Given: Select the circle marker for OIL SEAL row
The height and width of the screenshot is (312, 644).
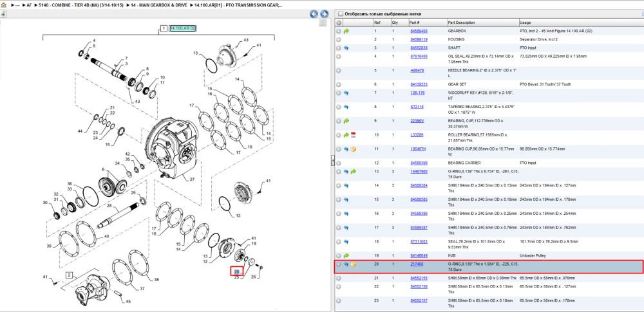Looking at the screenshot, I should (339, 56).
